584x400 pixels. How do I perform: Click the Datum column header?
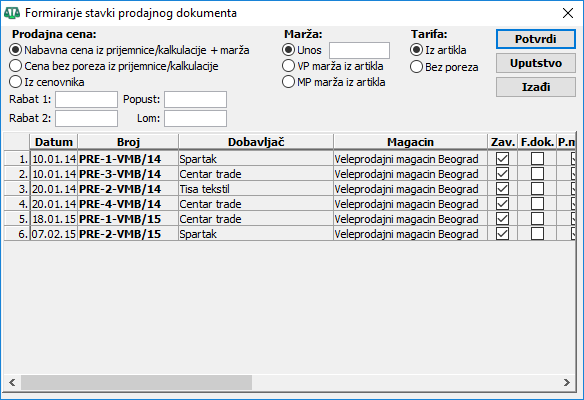click(x=54, y=142)
